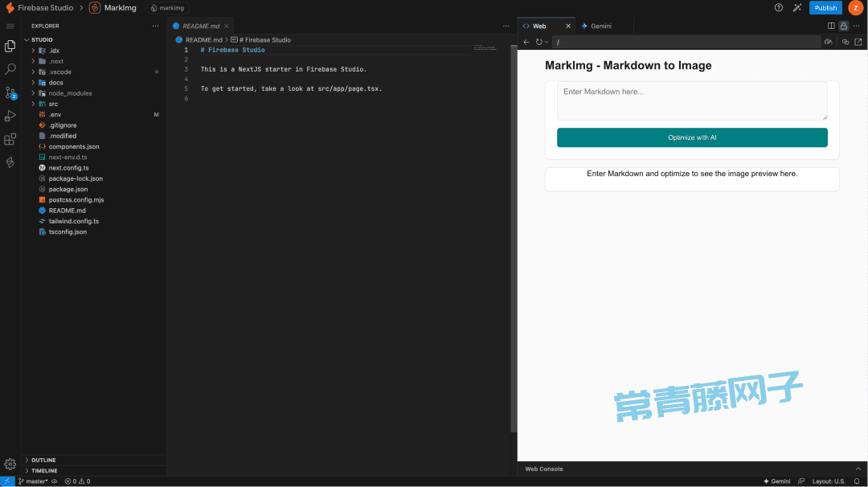Viewport: 868px width, 487px height.
Task: Open the Z user account avatar
Action: (x=855, y=8)
